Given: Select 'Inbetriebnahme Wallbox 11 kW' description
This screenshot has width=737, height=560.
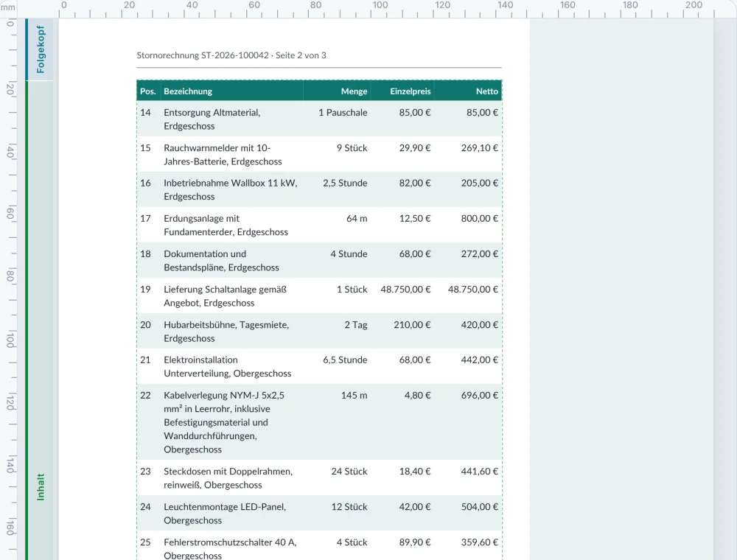Looking at the screenshot, I should 231,190.
